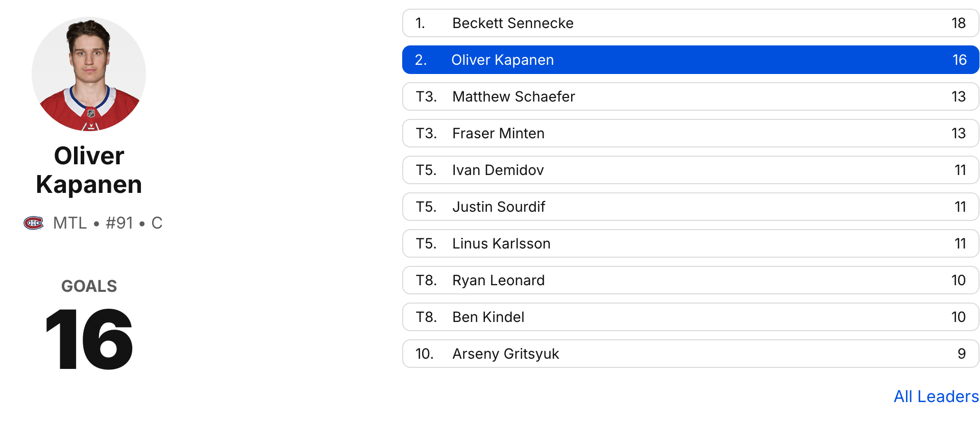The height and width of the screenshot is (448, 980).
Task: Click Arseny Gritsyuk's 9 goals value
Action: click(x=961, y=354)
